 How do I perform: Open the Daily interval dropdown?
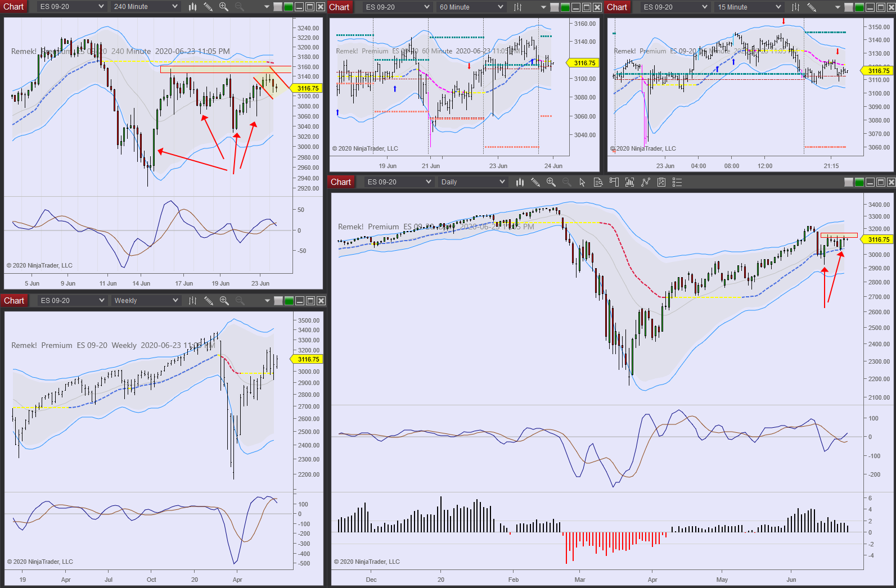click(474, 182)
